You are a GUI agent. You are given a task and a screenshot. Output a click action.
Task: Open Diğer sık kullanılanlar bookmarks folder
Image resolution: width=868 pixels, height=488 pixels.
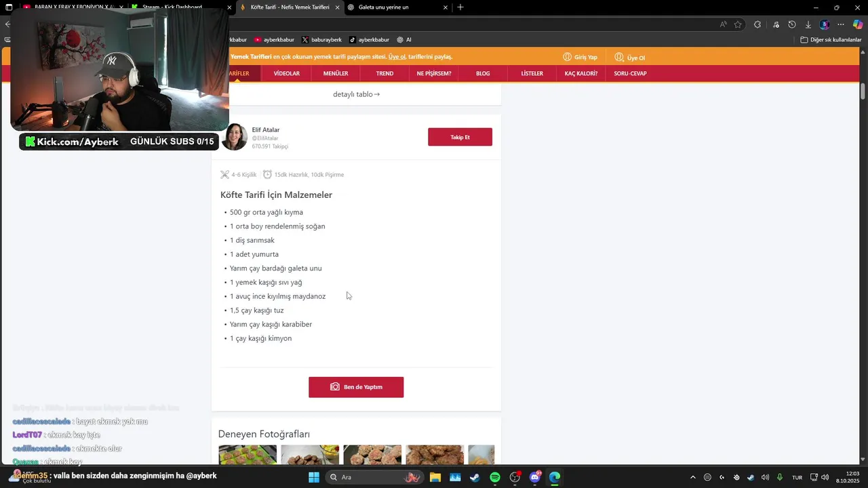tap(831, 40)
